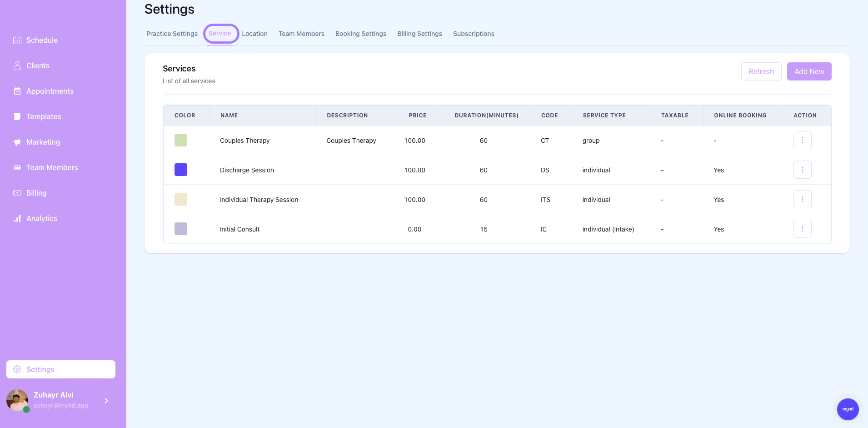Open Schedule calendar icon in sidebar

click(x=17, y=40)
